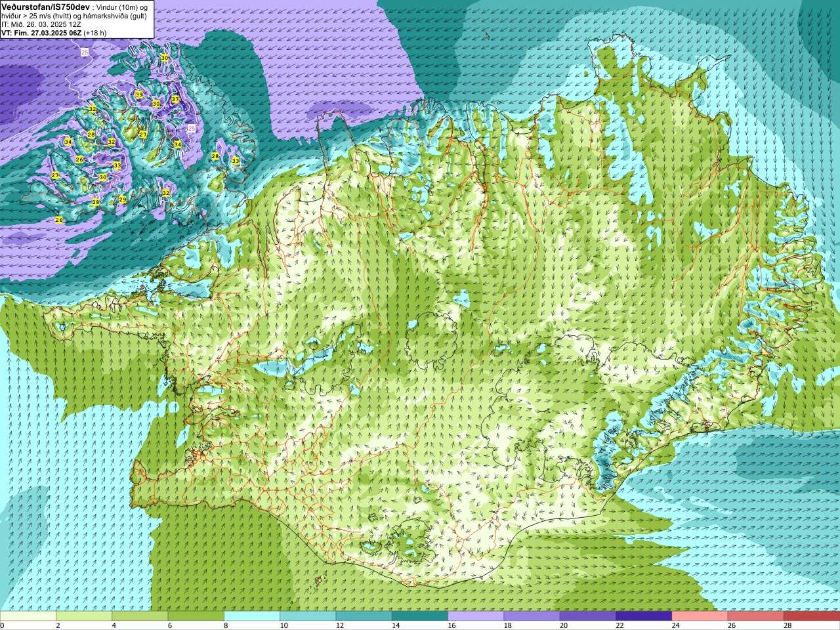Click the legend scale label 18
The height and width of the screenshot is (630, 840).
pyautogui.click(x=507, y=625)
